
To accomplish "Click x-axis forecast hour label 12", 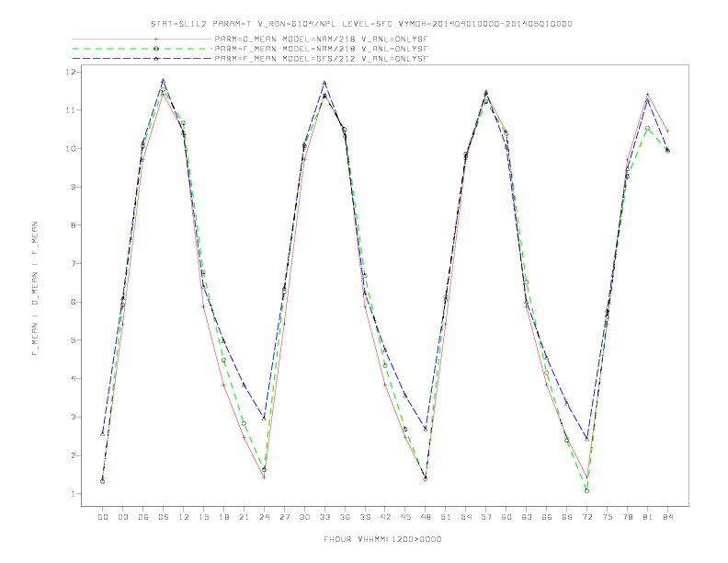I will point(184,517).
